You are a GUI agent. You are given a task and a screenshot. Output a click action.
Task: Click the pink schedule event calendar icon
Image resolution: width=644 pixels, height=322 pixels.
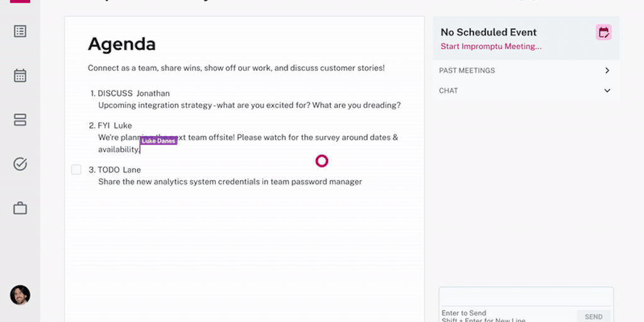(604, 33)
